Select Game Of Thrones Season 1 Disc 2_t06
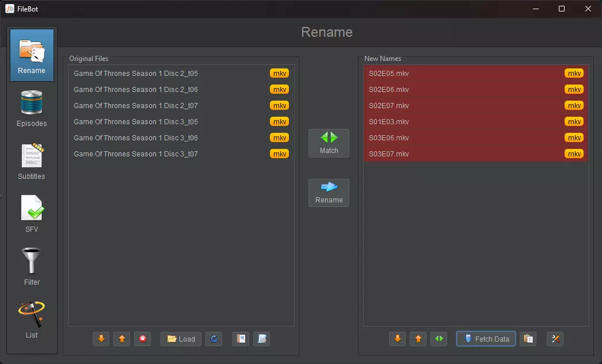602x364 pixels. coord(181,89)
